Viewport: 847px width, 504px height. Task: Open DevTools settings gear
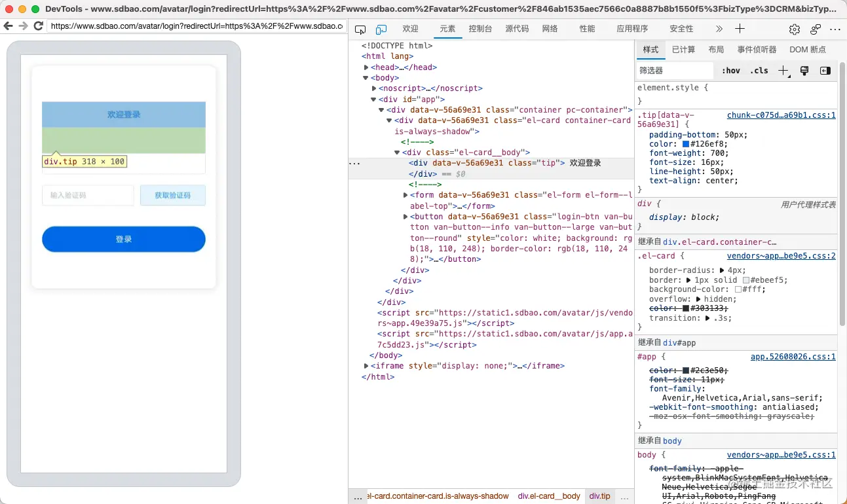pyautogui.click(x=795, y=29)
